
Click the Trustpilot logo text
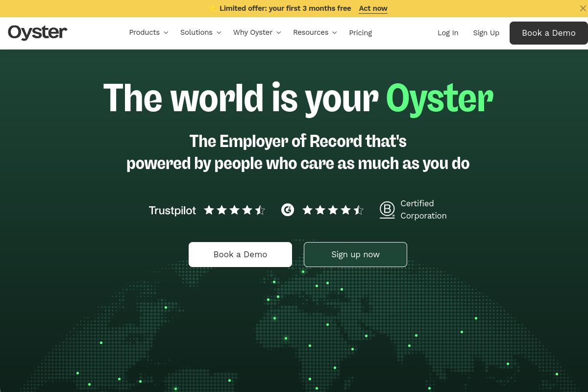172,211
